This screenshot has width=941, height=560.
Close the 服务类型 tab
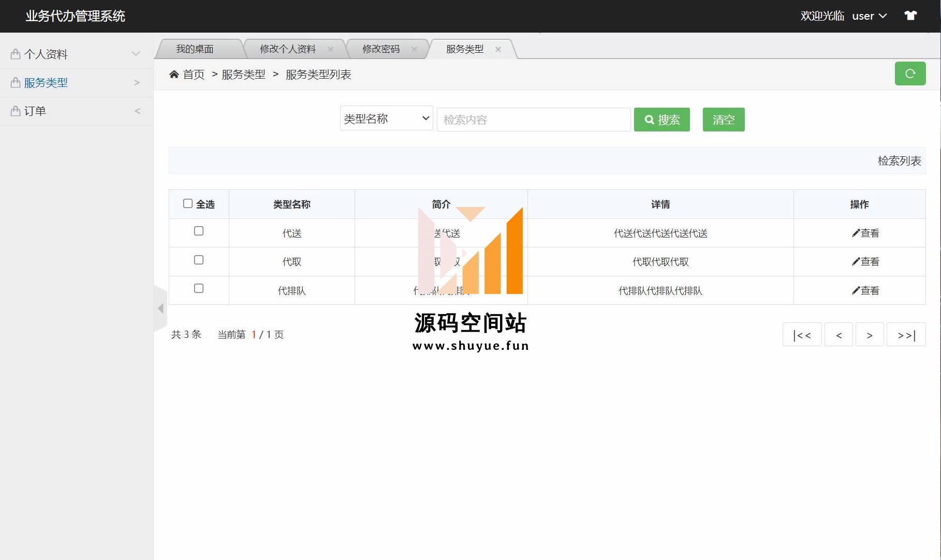pos(498,49)
